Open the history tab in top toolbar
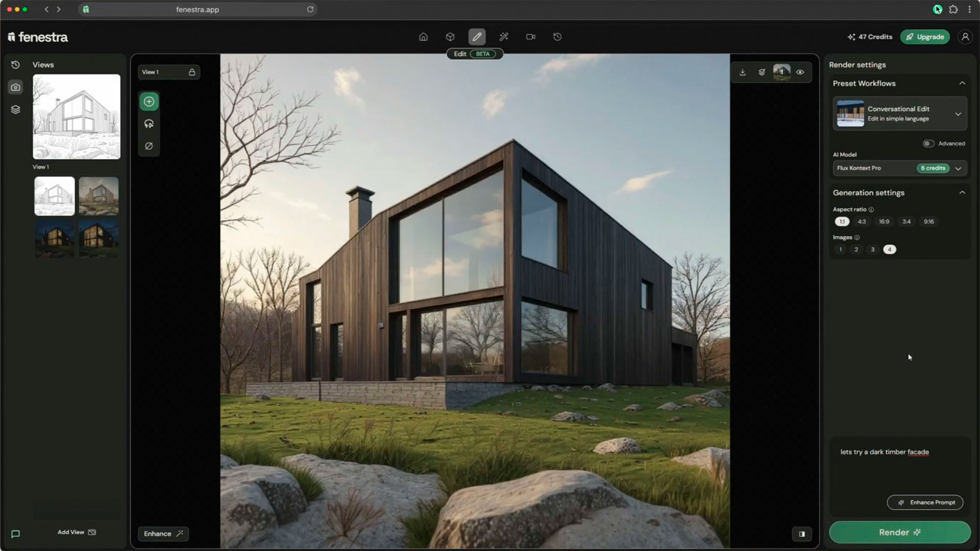Screen dimensions: 980x551 pyautogui.click(x=557, y=37)
